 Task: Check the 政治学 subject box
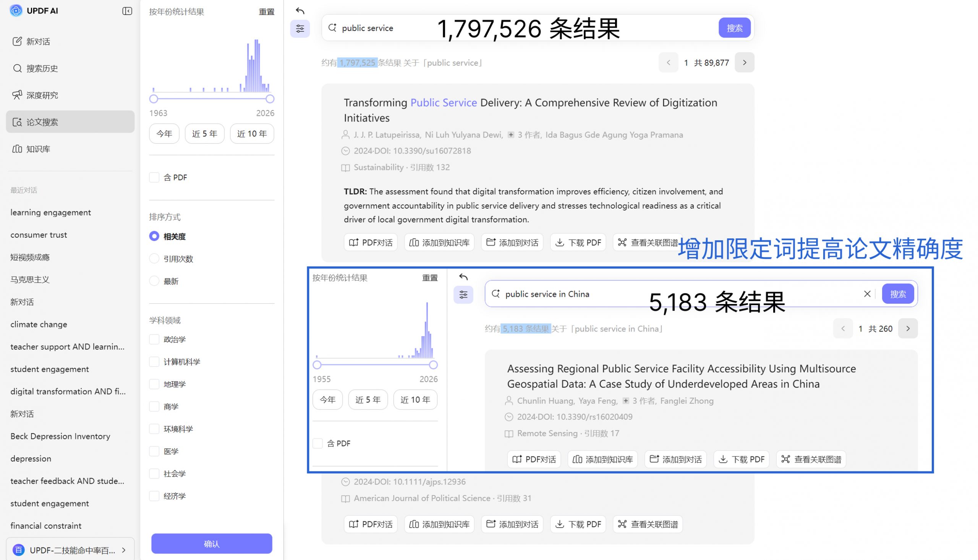(154, 339)
